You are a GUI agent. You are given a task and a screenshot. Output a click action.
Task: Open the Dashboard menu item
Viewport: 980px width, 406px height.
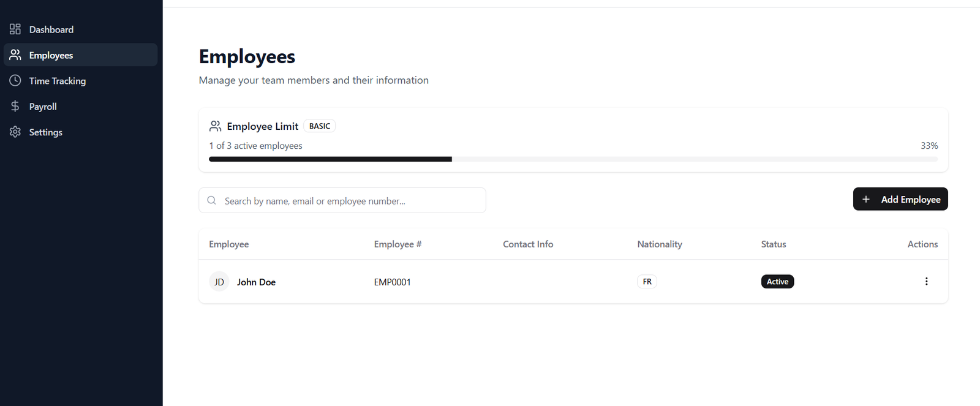tap(51, 29)
